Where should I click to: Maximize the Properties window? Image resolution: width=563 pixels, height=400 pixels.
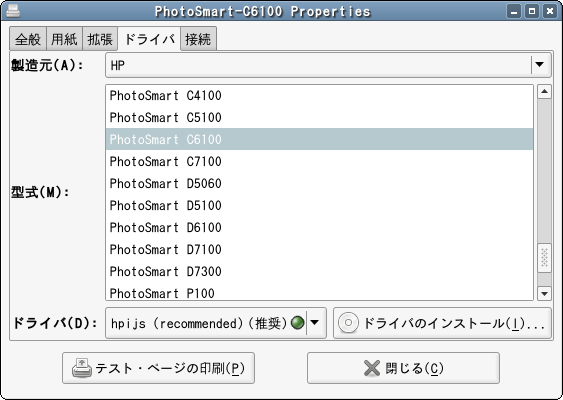tap(532, 11)
